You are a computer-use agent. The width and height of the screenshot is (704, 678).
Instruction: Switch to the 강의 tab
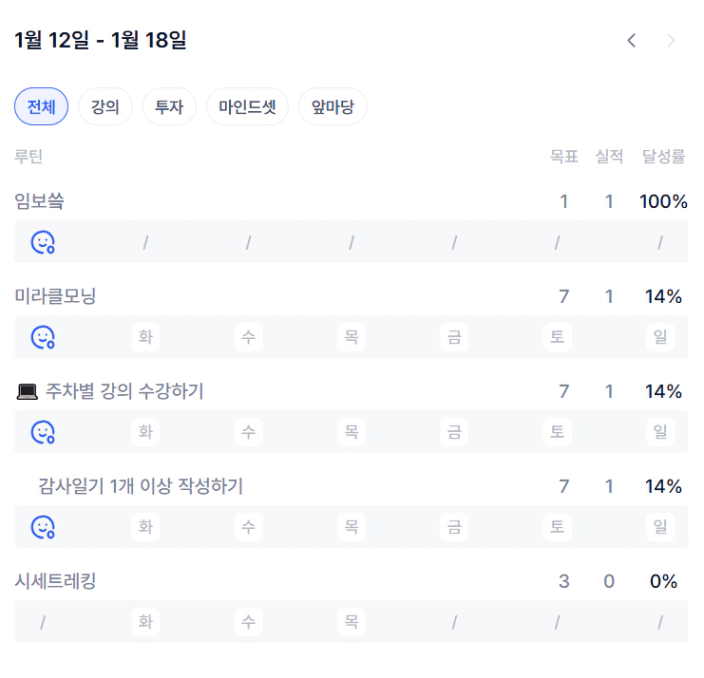click(105, 107)
